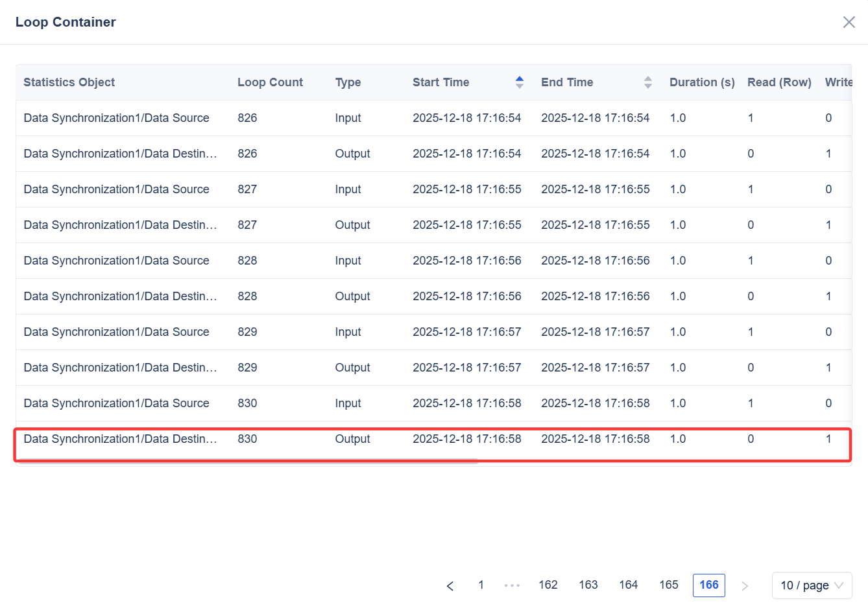
Task: Click start time 2025-12-18 17:16:55 in Input row
Action: 467,189
